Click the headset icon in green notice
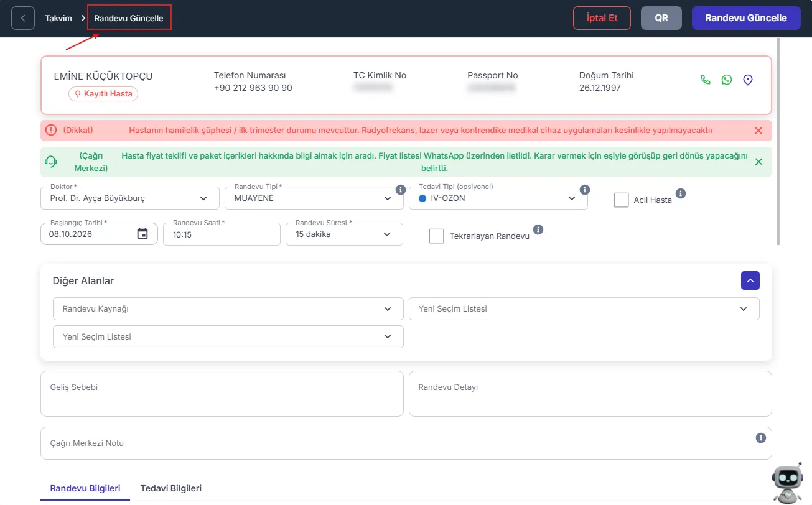812x505 pixels. point(51,162)
